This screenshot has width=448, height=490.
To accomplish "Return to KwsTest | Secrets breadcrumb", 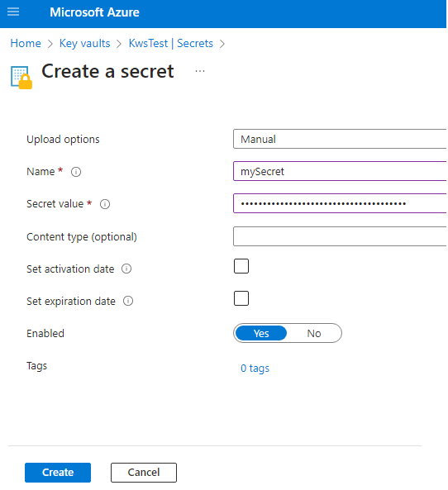I will coord(171,43).
